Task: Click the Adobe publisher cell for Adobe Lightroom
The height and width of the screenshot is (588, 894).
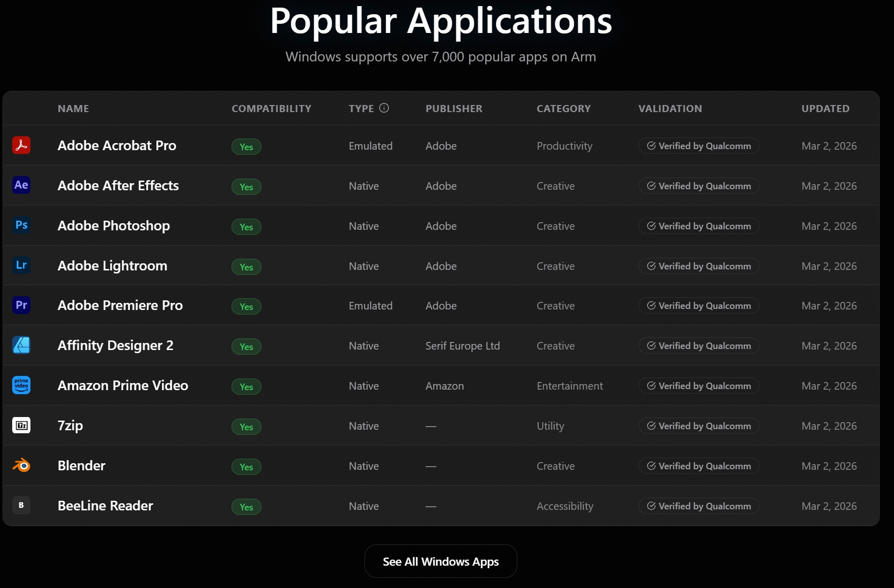Action: coord(441,266)
